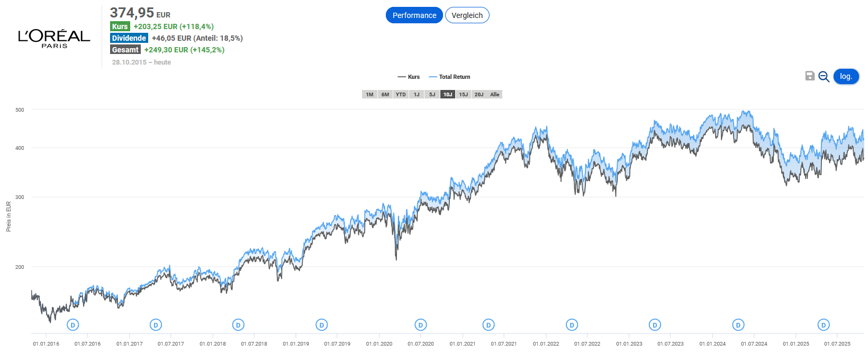Click the zoom out magnifier icon

point(824,77)
